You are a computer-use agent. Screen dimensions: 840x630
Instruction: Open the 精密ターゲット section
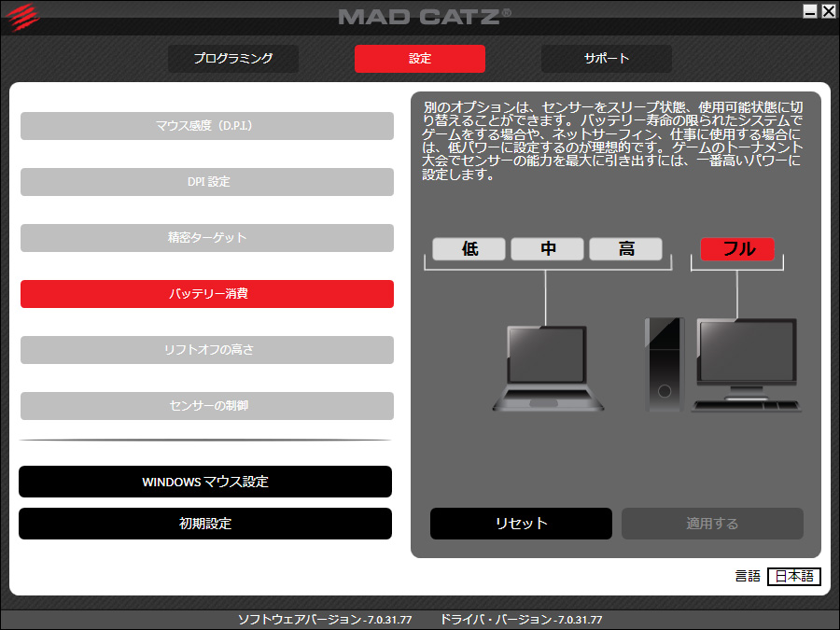pos(207,238)
